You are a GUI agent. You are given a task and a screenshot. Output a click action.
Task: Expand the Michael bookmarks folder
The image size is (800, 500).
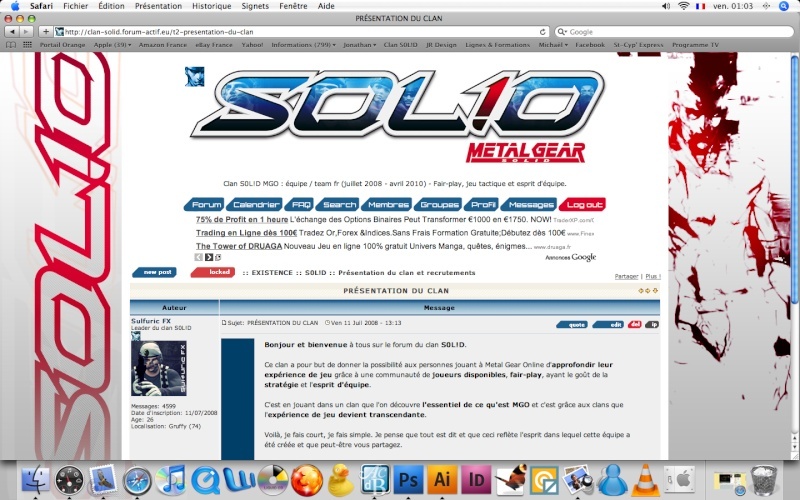553,45
